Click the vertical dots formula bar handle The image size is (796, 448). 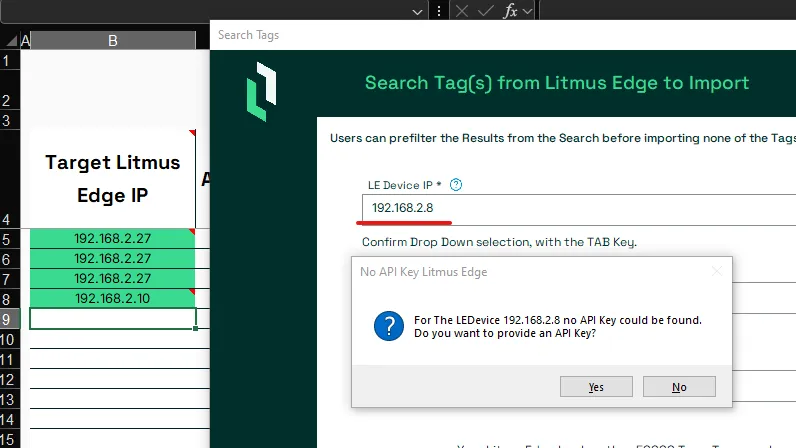click(x=439, y=11)
